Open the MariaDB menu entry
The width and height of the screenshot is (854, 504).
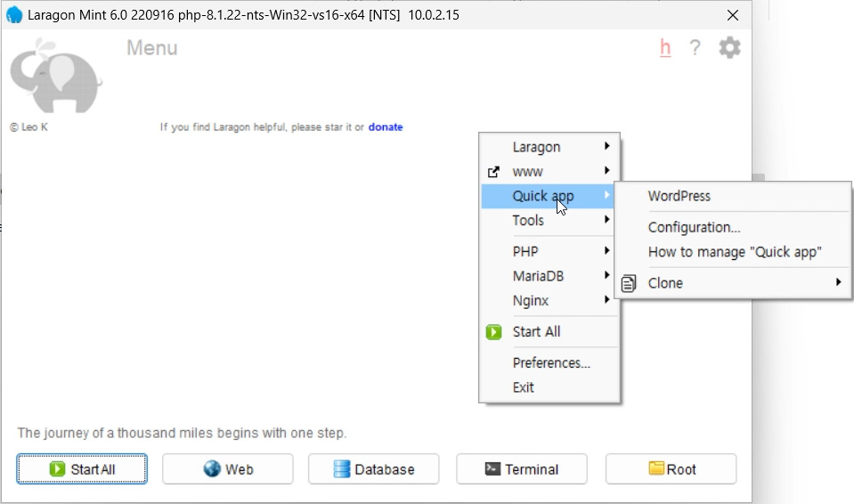[549, 276]
